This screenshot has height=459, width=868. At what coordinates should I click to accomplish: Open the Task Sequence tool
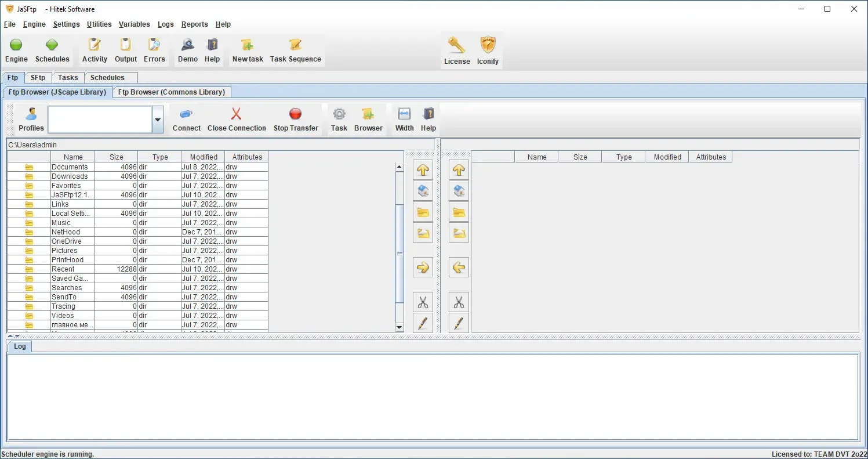(x=295, y=45)
